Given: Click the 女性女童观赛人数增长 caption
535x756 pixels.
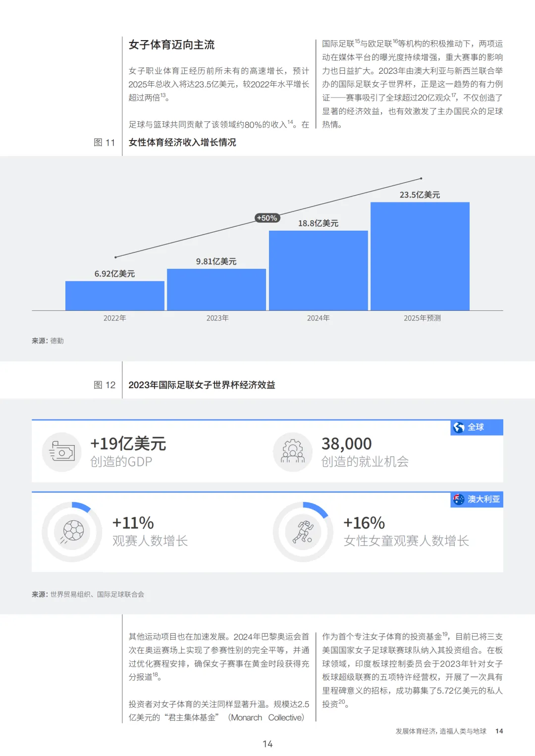Looking at the screenshot, I should [406, 541].
